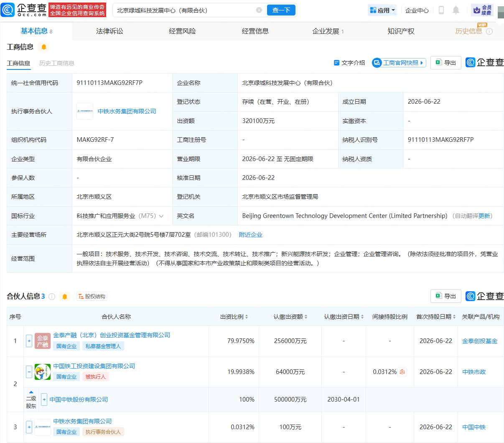Image resolution: width=504 pixels, height=443 pixels.
Task: Open 企业中心 enterprise center link
Action: click(417, 10)
